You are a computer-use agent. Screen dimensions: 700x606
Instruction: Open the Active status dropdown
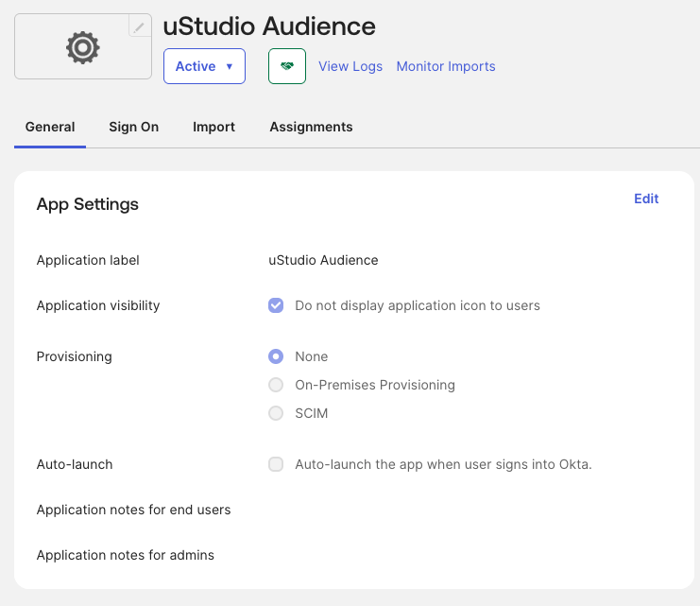tap(204, 66)
